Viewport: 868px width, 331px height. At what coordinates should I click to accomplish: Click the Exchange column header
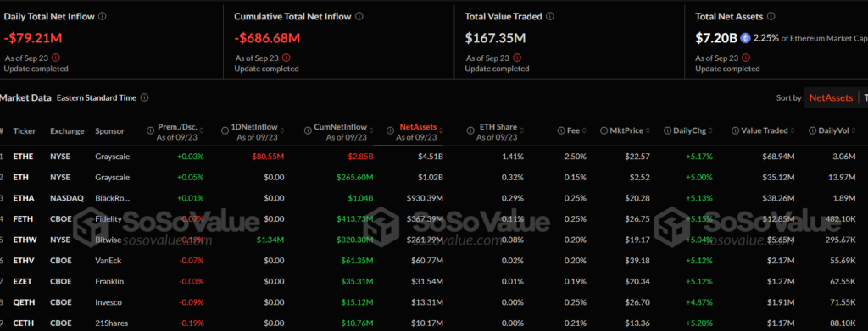tap(67, 131)
